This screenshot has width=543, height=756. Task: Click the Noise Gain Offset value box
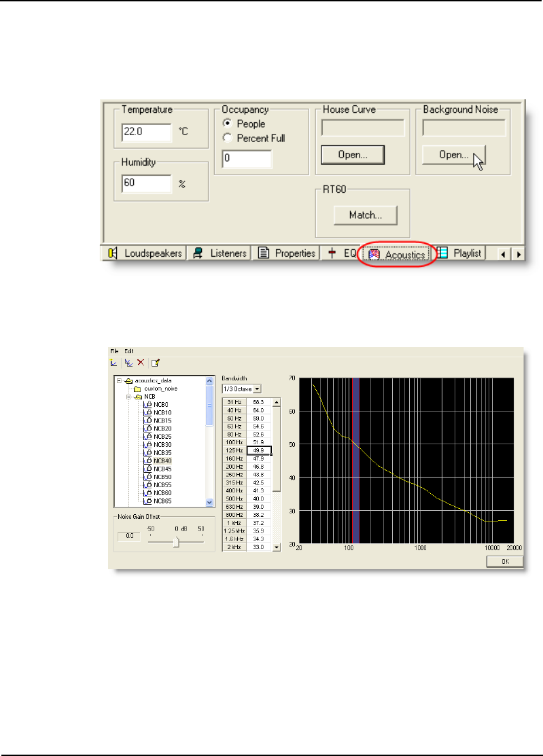pos(129,536)
